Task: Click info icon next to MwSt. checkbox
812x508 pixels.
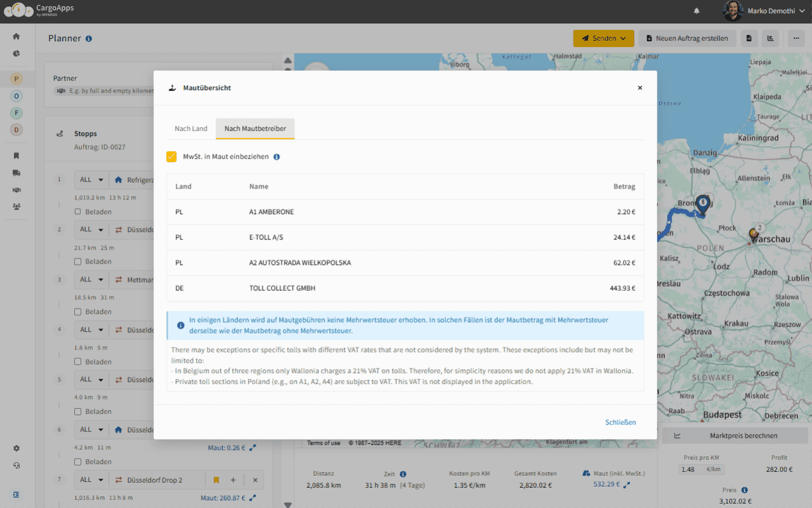Action: (277, 157)
